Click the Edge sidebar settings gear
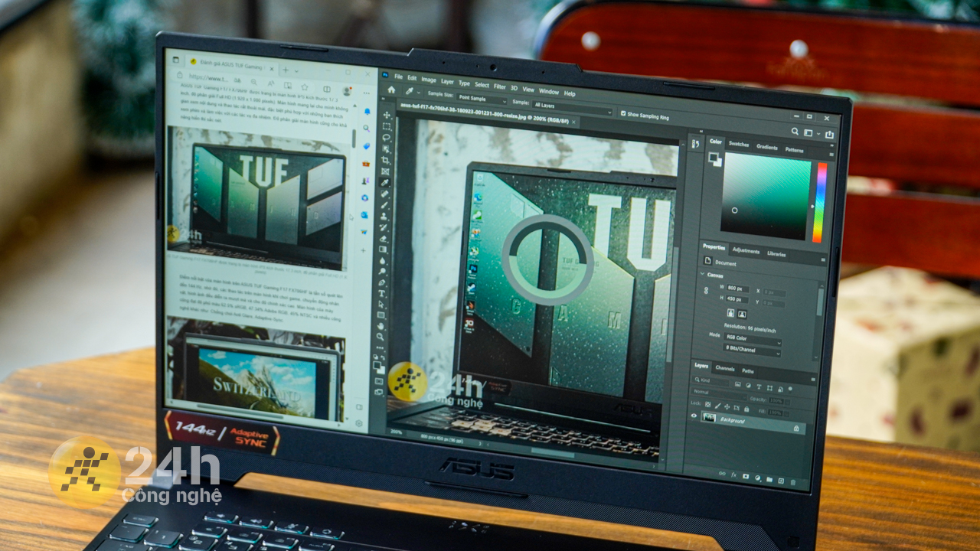 point(359,422)
